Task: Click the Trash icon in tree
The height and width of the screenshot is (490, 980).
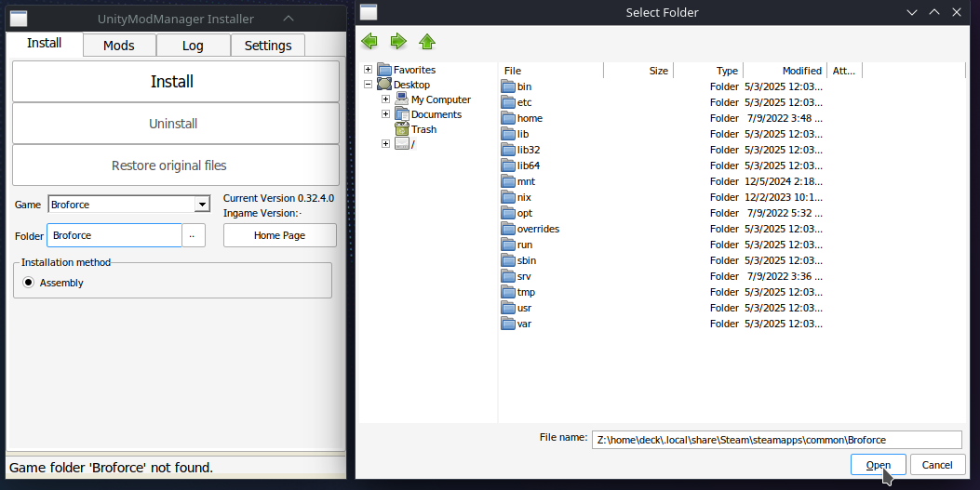Action: [x=402, y=129]
